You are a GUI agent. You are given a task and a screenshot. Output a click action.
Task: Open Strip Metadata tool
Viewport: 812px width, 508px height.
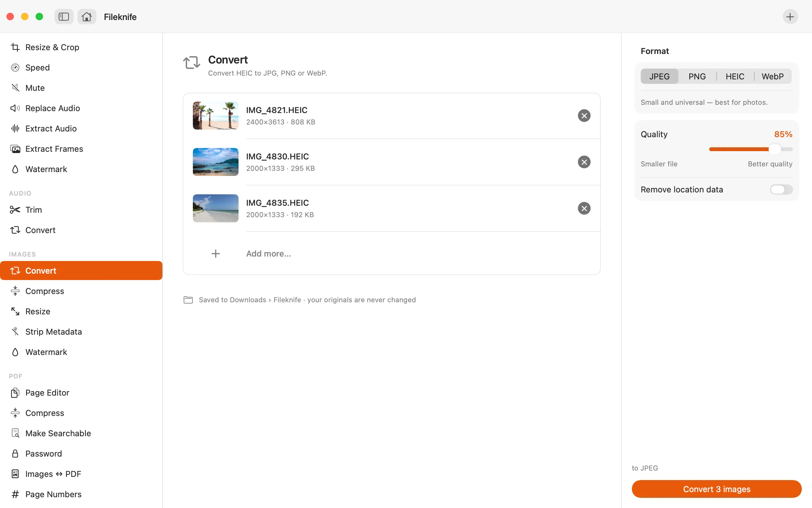point(81,332)
